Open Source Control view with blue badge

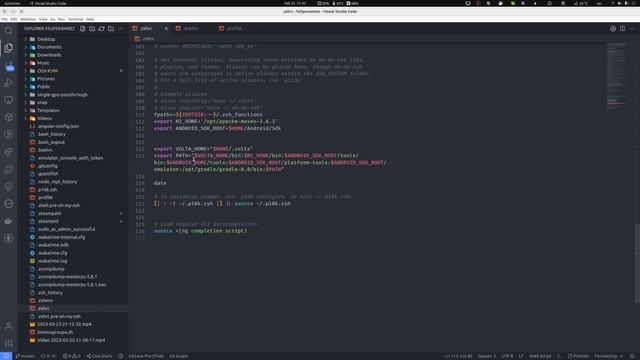coord(9,66)
